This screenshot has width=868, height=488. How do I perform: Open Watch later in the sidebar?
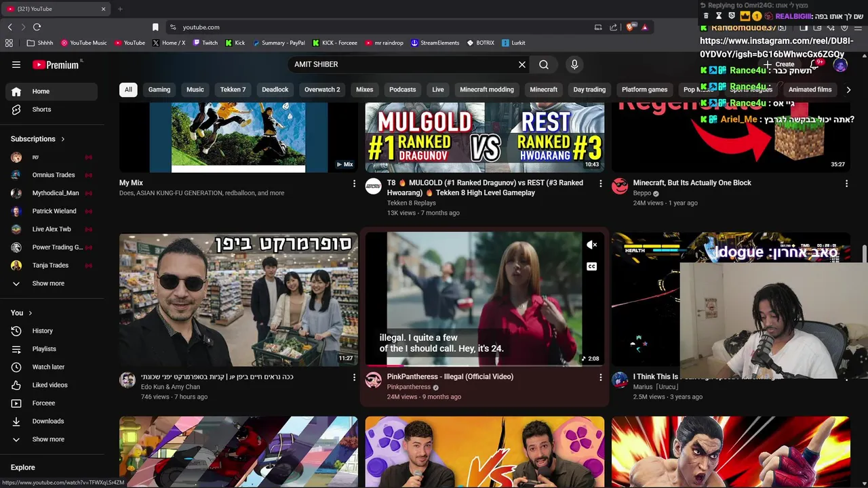[52, 367]
